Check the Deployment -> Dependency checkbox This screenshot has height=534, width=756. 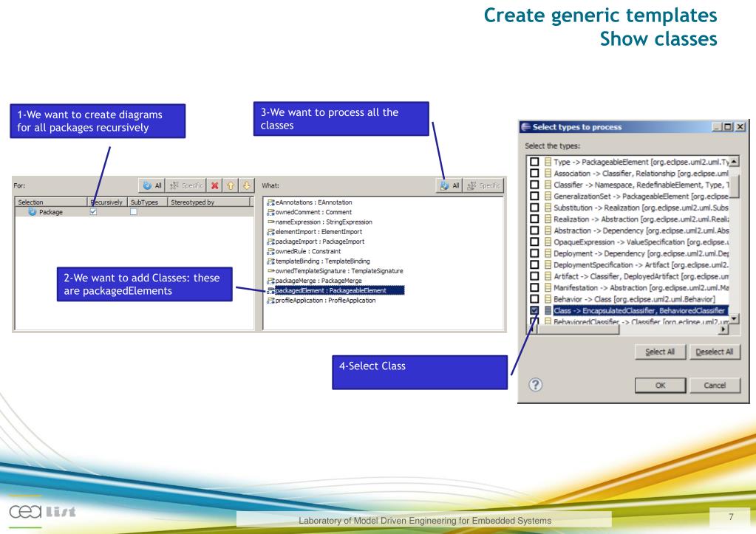click(x=534, y=253)
